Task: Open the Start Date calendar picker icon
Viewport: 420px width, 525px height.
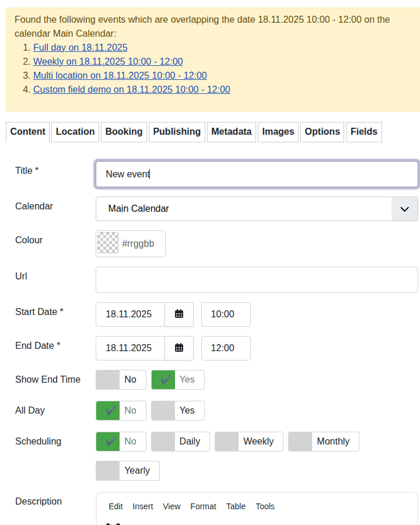Action: tap(179, 314)
